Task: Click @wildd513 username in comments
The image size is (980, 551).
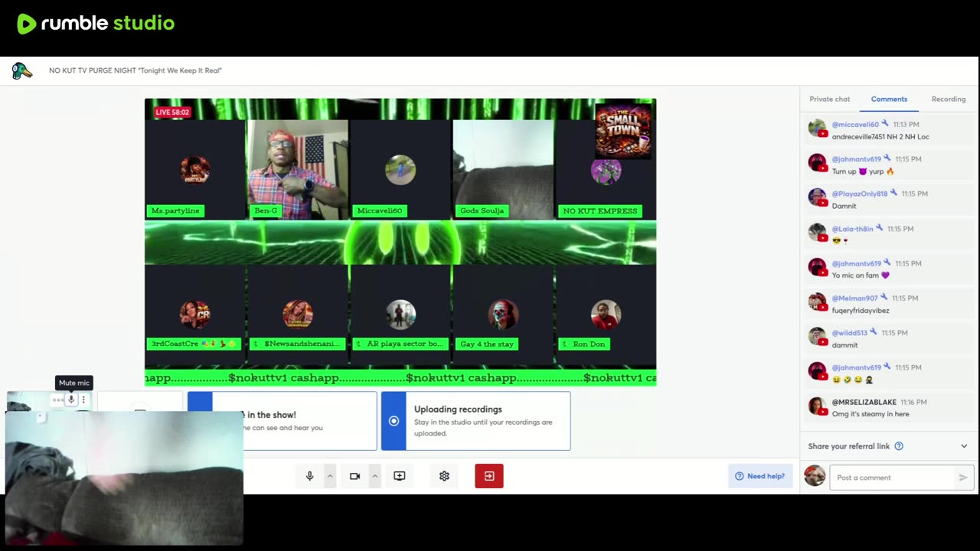Action: pos(849,333)
